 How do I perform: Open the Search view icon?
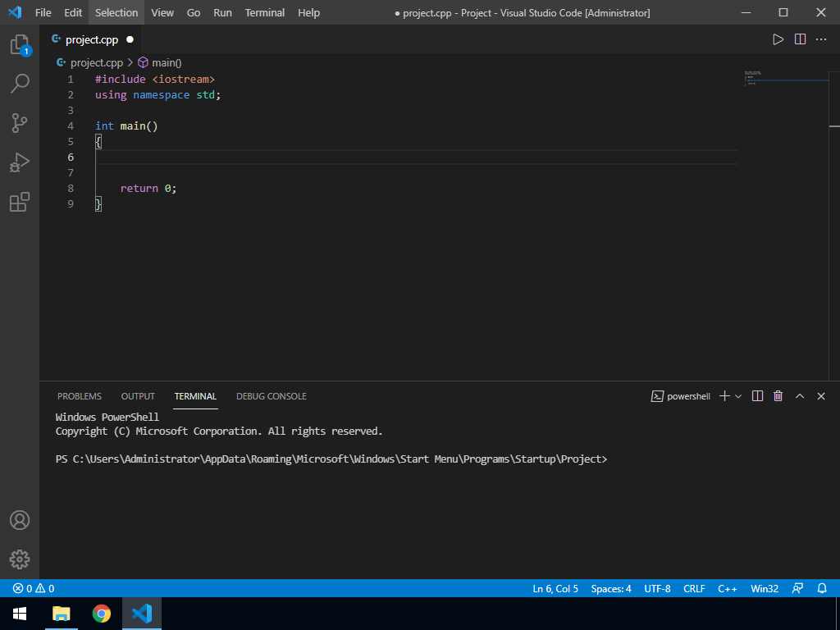(20, 83)
